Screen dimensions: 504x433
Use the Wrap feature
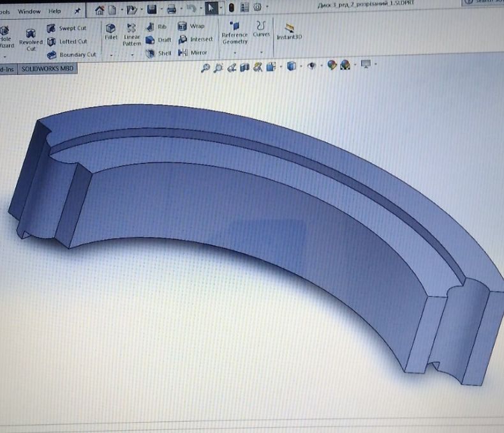[191, 26]
